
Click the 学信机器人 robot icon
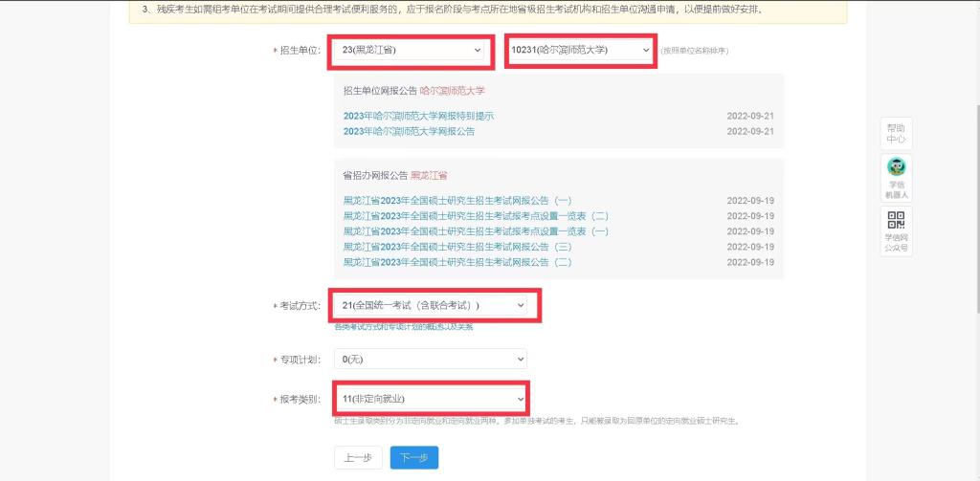pyautogui.click(x=896, y=178)
